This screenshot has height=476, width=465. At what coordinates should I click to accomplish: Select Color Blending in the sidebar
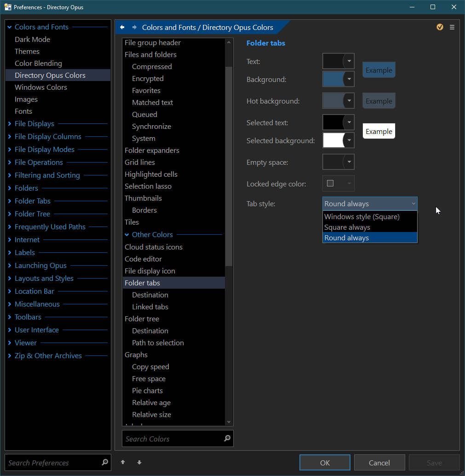38,64
